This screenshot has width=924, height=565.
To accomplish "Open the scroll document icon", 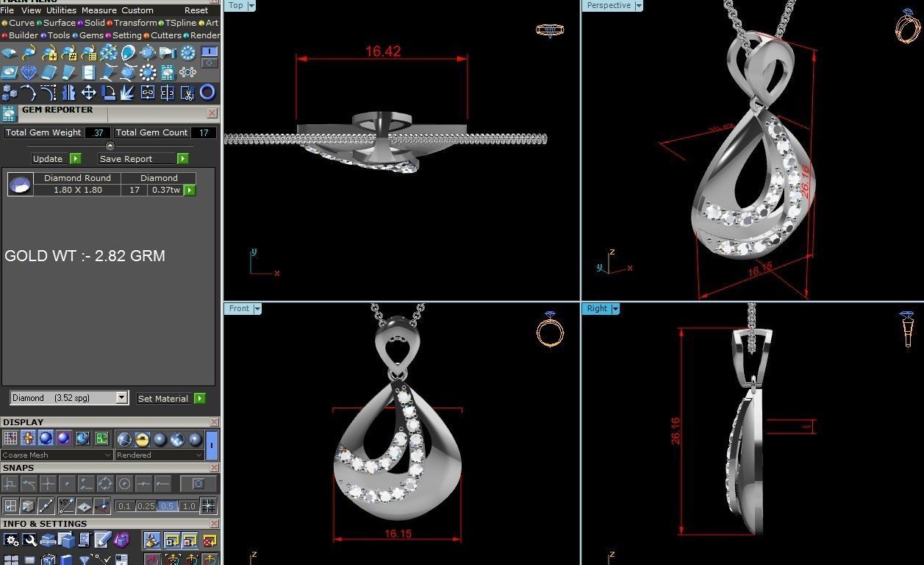I will (85, 540).
